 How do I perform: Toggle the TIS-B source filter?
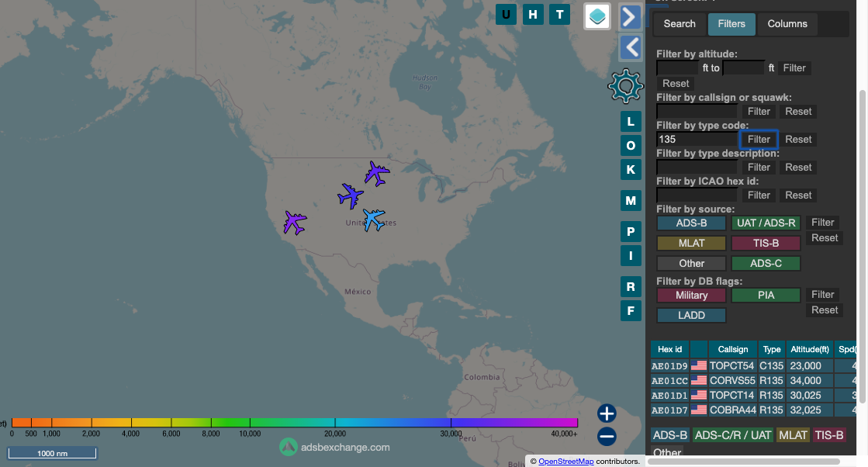coord(766,243)
